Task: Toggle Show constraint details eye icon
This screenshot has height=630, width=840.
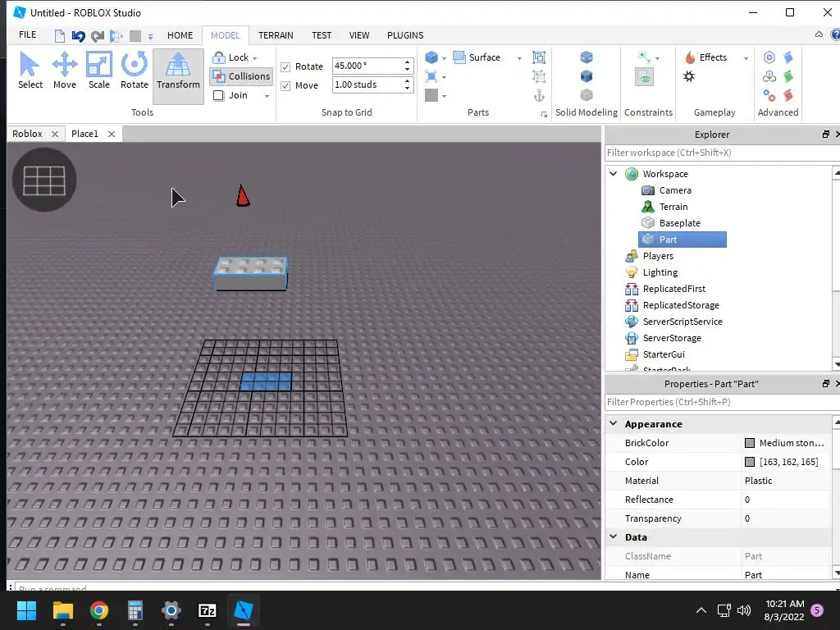Action: click(645, 77)
